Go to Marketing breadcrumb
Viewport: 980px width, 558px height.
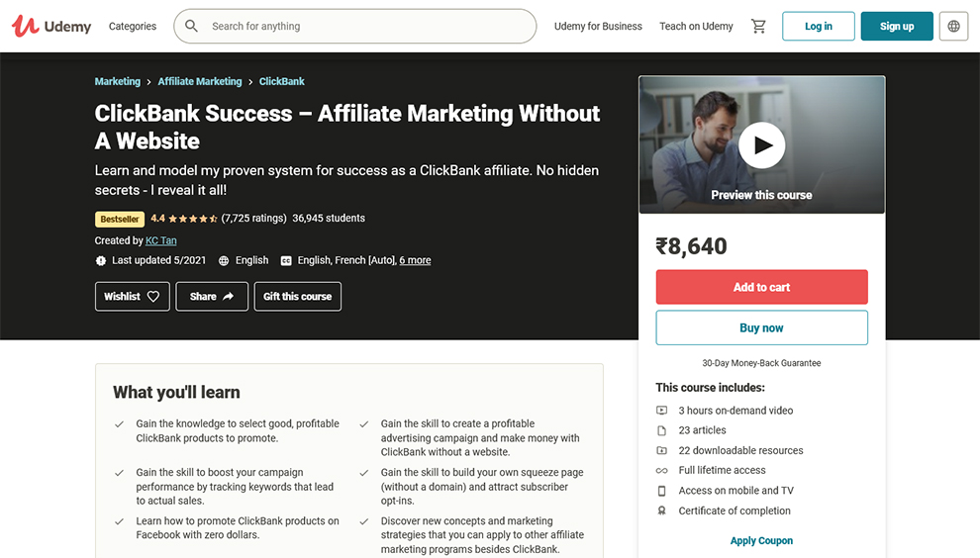coord(118,81)
